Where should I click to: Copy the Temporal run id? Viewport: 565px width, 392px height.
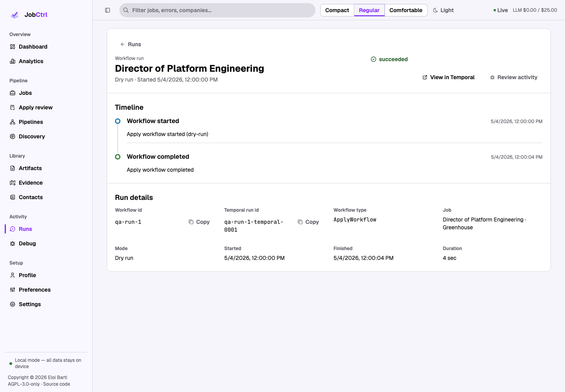click(x=308, y=222)
